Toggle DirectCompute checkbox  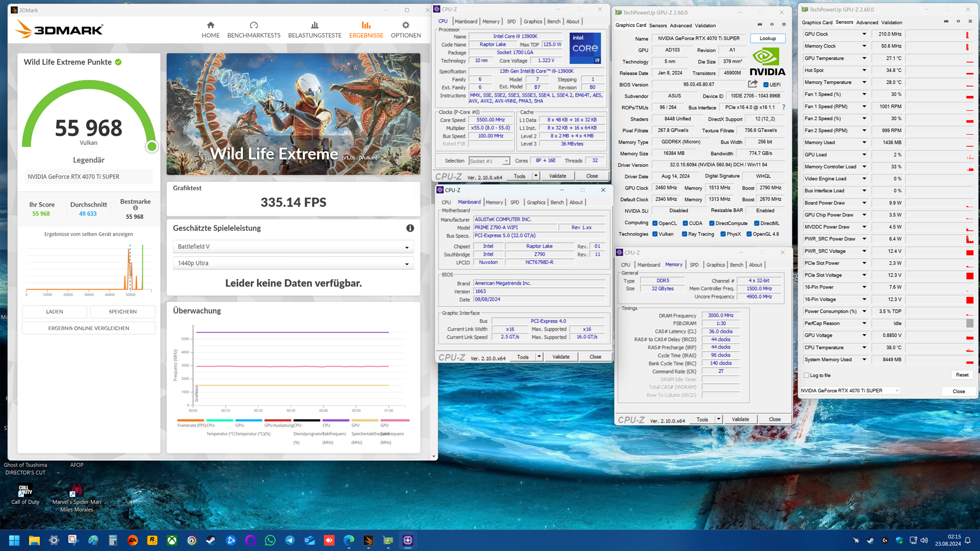click(712, 223)
